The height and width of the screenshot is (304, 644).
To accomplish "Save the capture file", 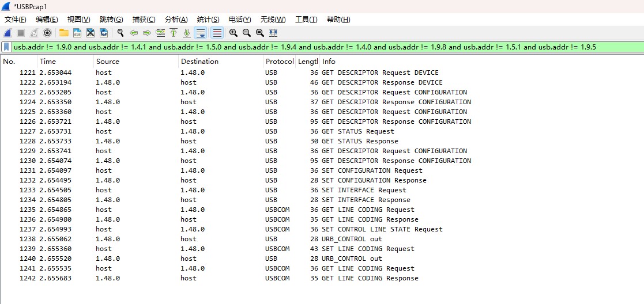I will 77,33.
